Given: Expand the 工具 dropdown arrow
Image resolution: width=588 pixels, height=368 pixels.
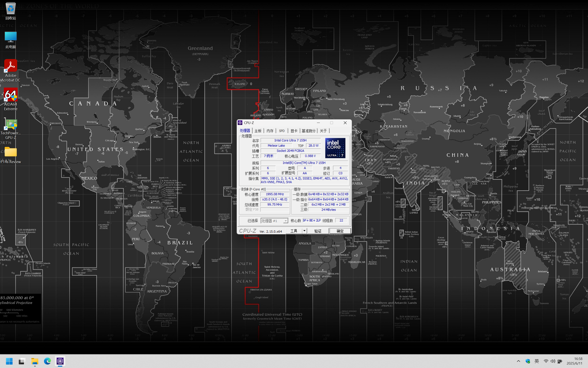Looking at the screenshot, I should 304,231.
